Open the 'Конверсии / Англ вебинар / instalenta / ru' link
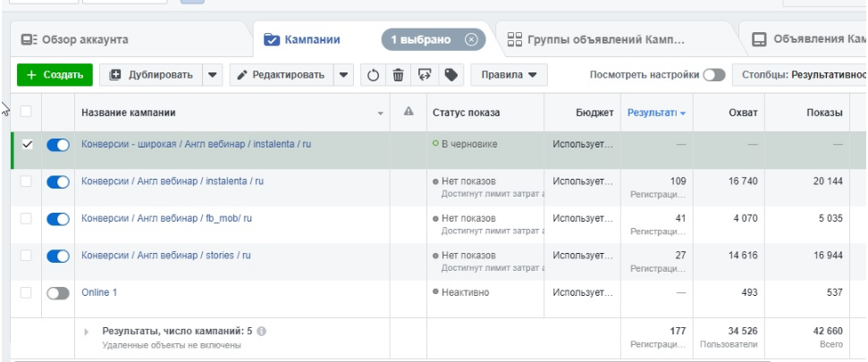The width and height of the screenshot is (868, 362). coord(173,181)
